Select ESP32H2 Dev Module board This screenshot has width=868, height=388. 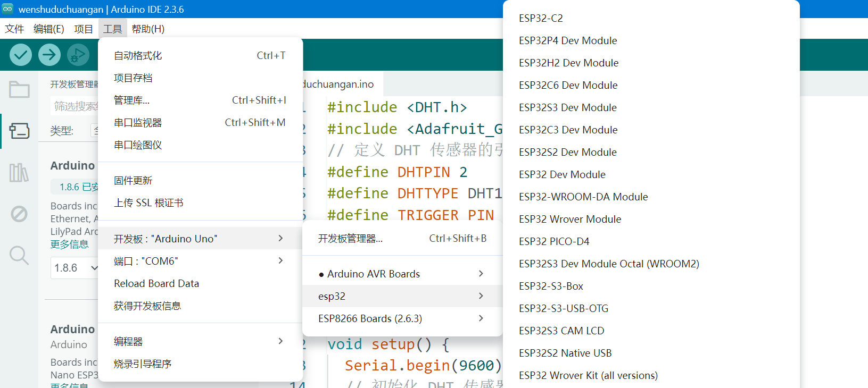(x=651, y=63)
